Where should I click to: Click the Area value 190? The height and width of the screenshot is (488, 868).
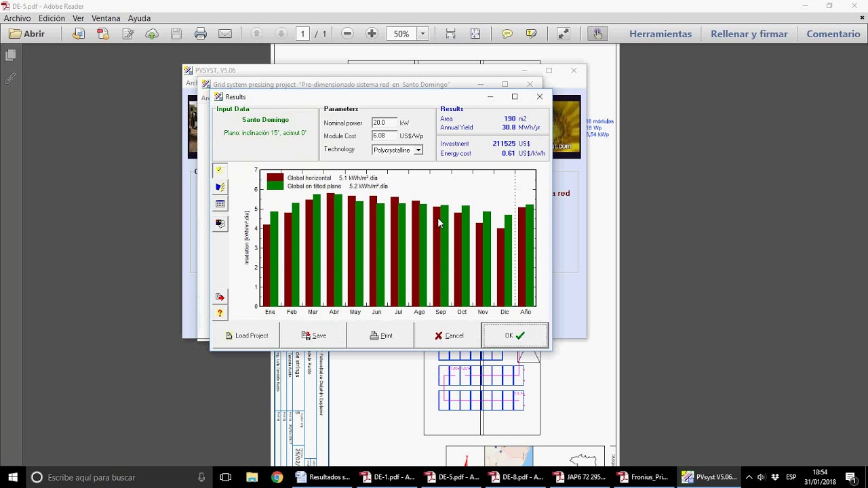pos(509,119)
